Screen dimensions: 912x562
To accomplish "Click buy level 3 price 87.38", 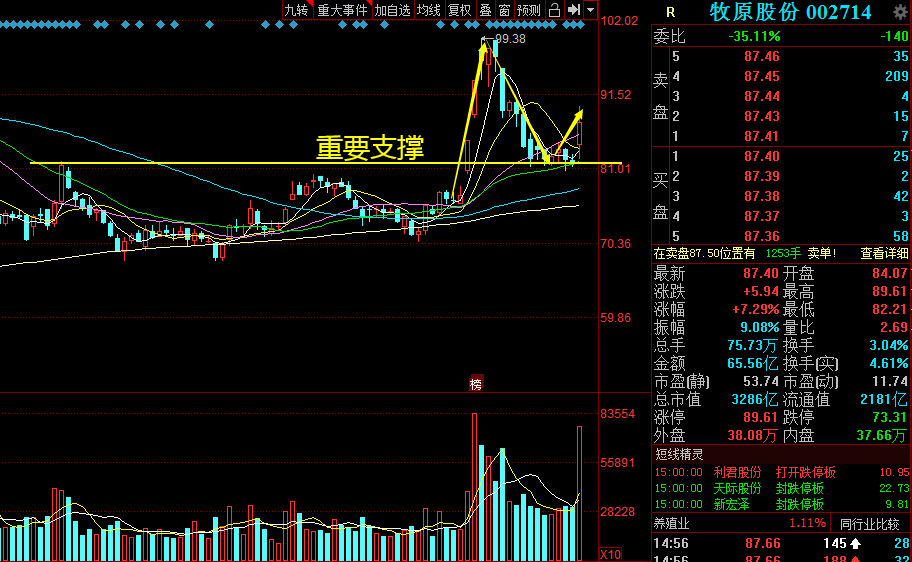I will pyautogui.click(x=762, y=196).
